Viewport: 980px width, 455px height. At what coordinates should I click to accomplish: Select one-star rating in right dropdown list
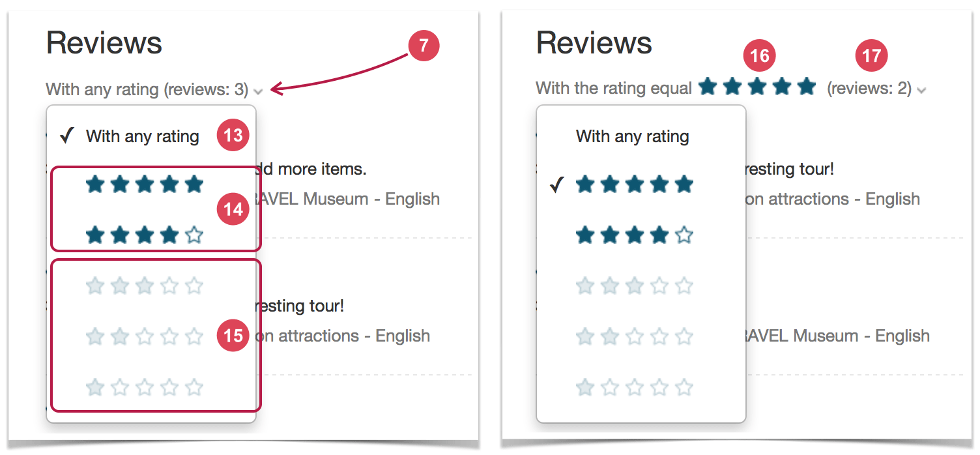point(635,388)
